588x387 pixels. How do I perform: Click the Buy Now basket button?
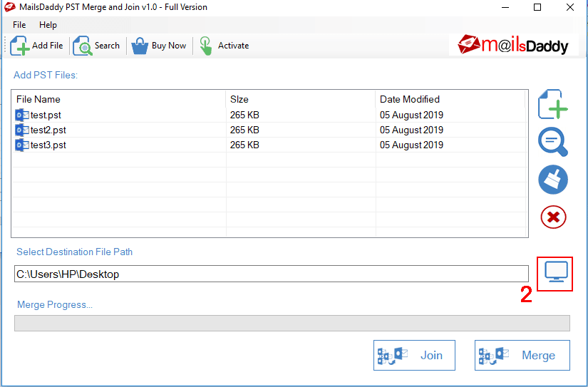point(159,46)
